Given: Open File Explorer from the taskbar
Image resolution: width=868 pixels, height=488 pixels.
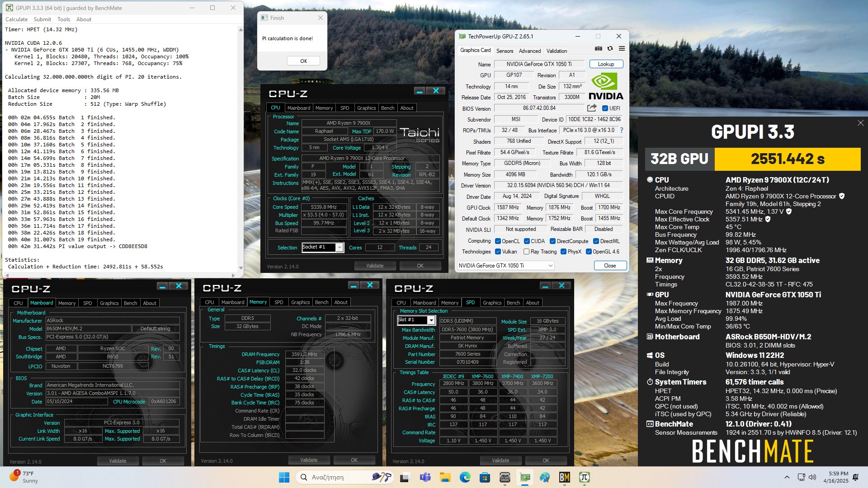Looking at the screenshot, I should 445,477.
